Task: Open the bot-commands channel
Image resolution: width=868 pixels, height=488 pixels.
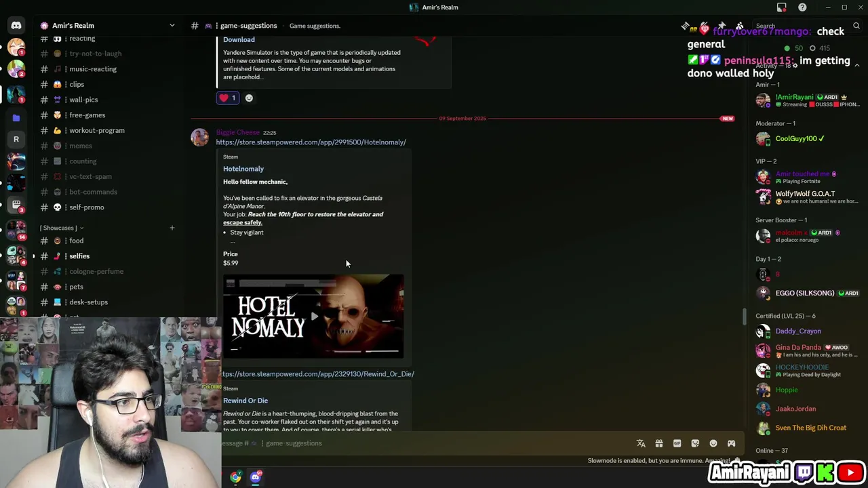Action: pyautogui.click(x=93, y=192)
